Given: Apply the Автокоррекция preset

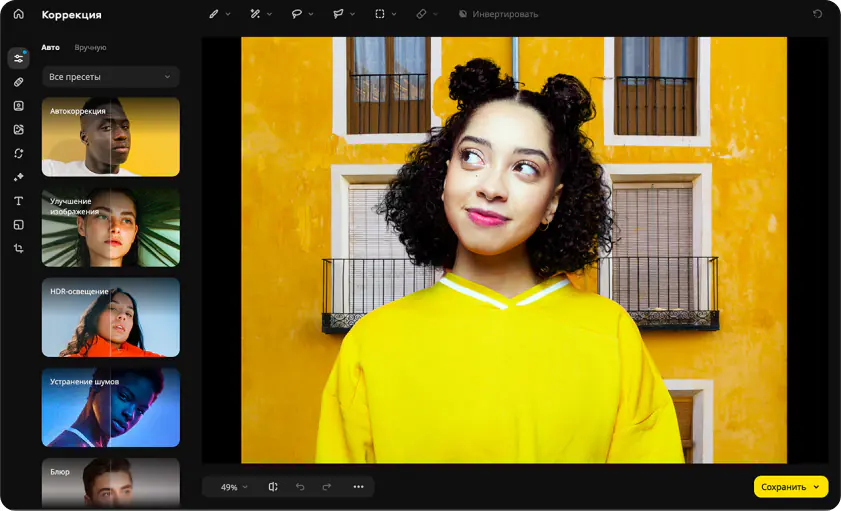Looking at the screenshot, I should point(110,137).
